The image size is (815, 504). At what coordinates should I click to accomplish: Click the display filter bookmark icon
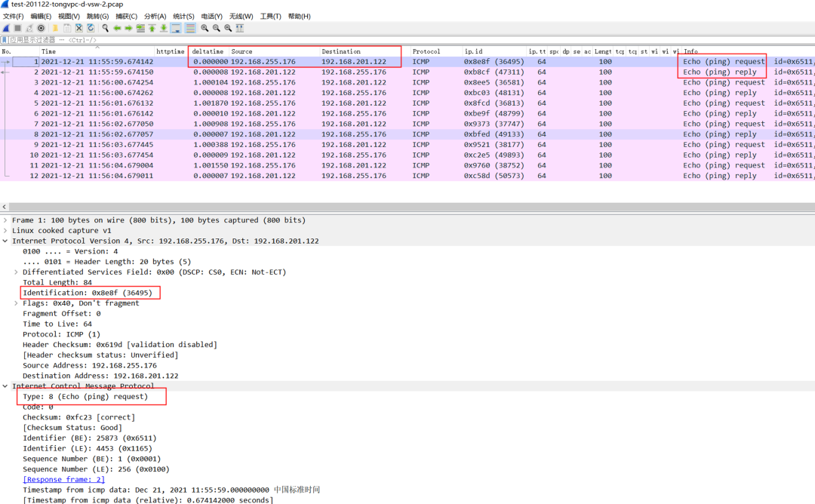(x=5, y=40)
